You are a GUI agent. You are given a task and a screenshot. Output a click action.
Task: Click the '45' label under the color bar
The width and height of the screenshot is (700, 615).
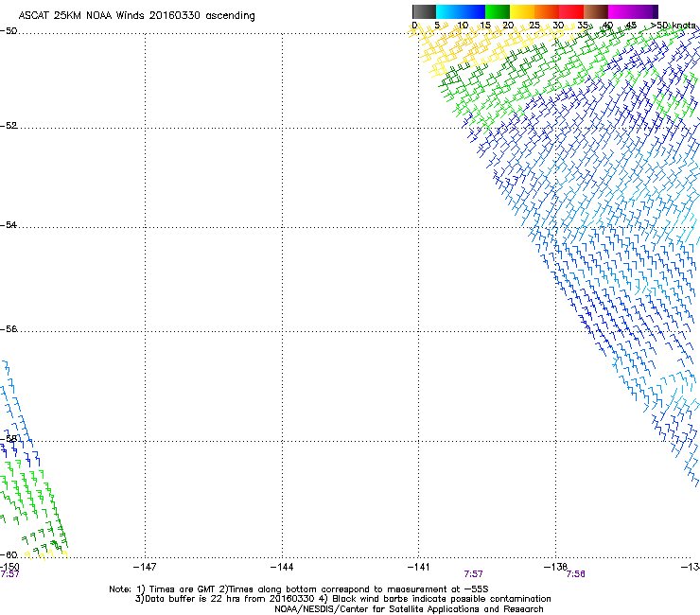tap(631, 25)
